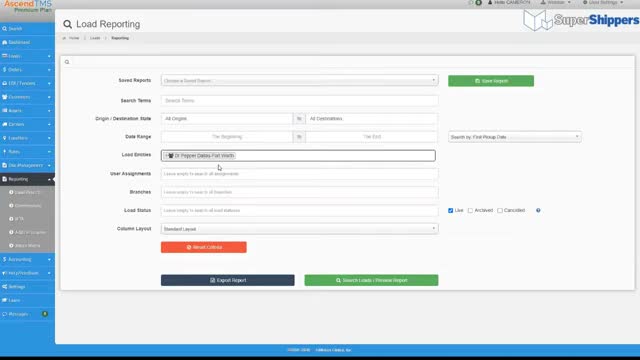Click the Locations pin icon
Screen dimensions: 640x360
tap(4, 138)
